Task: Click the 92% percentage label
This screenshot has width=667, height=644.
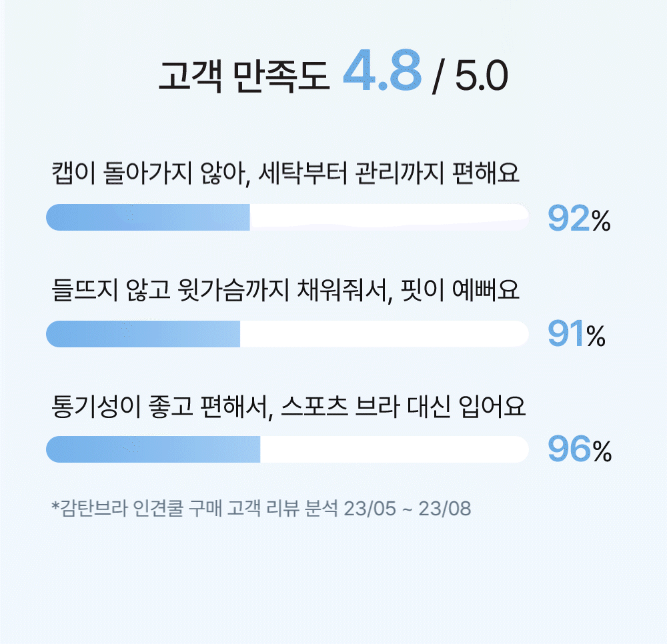Action: 579,219
